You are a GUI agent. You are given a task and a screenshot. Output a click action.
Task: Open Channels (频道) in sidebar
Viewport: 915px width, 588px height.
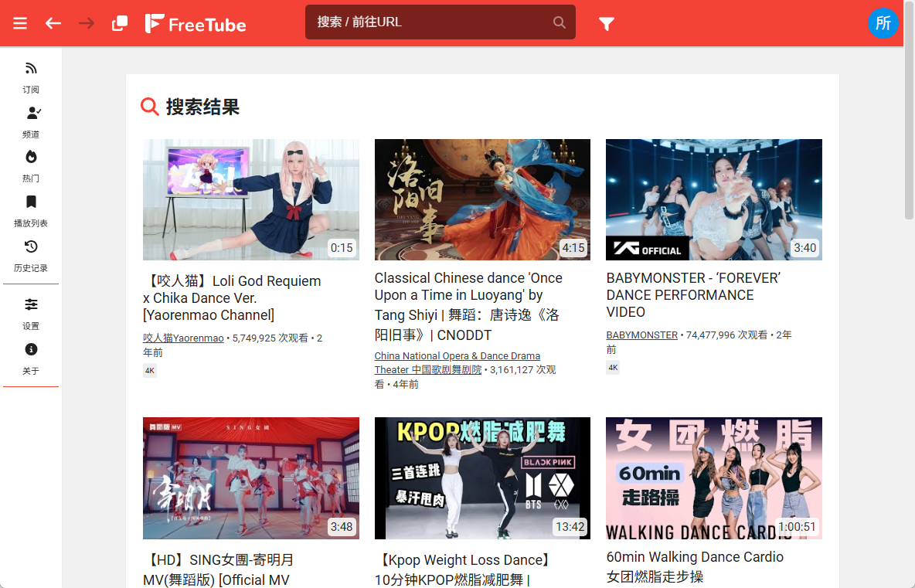point(31,123)
